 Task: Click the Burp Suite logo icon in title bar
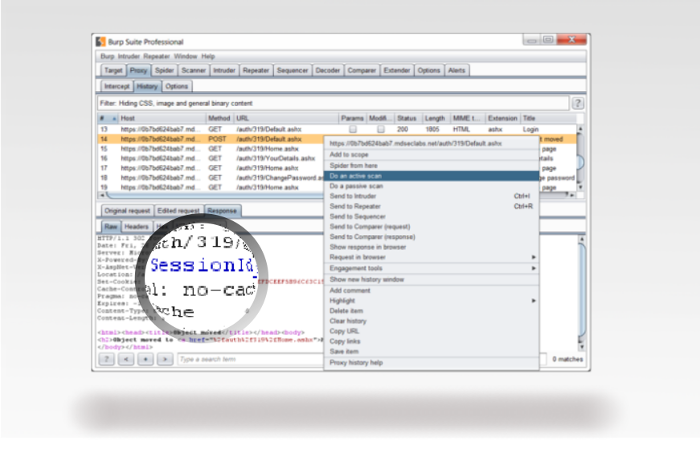101,42
